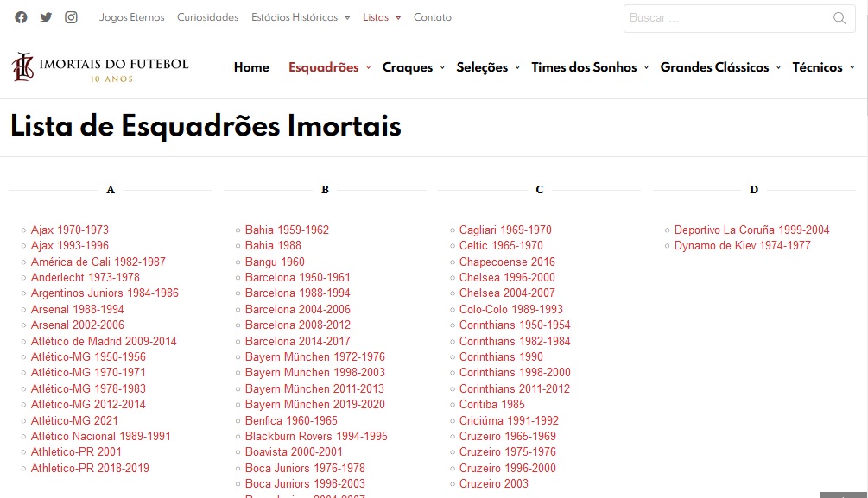Open Boavista 2000-2001 link
This screenshot has width=868, height=498.
[x=294, y=451]
